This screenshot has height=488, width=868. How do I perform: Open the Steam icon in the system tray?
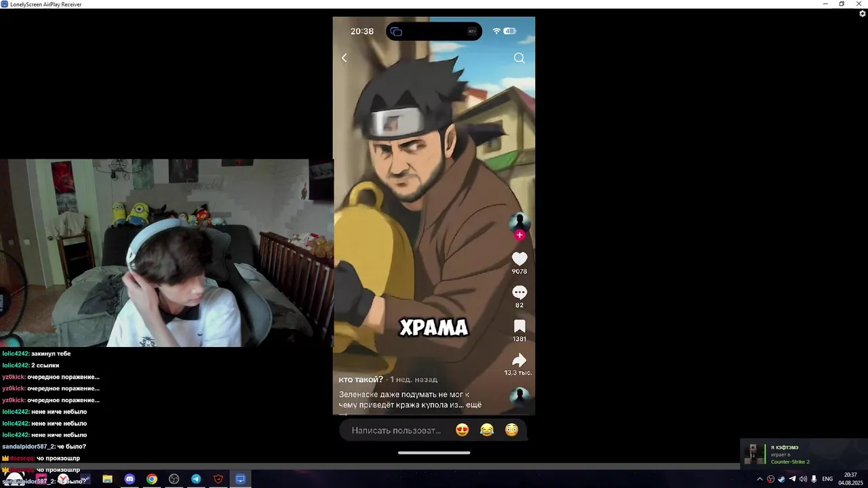pos(781,479)
